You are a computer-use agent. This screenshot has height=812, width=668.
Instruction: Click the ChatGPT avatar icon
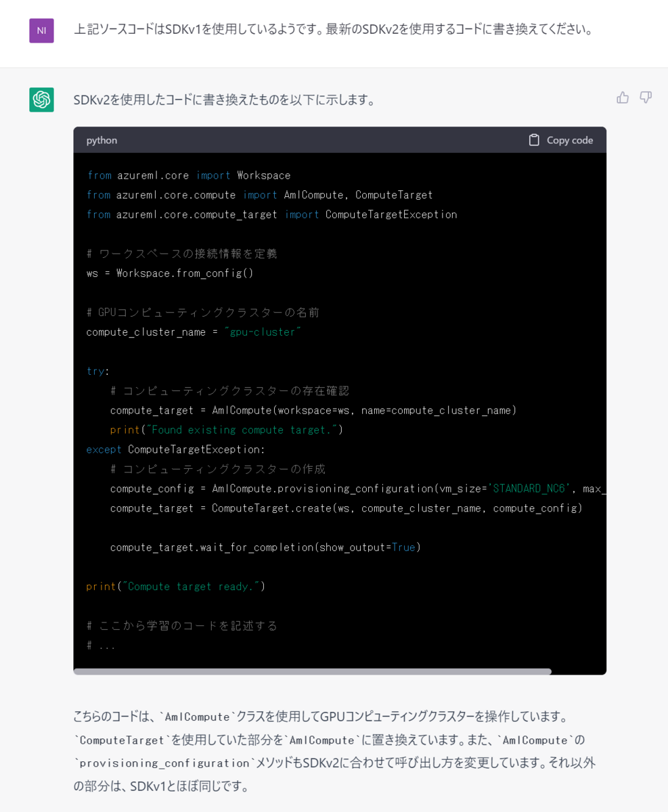coord(41,99)
